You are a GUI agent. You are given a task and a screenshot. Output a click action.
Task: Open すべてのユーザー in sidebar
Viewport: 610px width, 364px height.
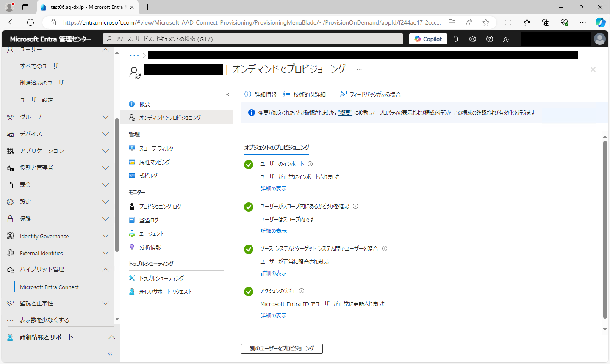click(42, 66)
